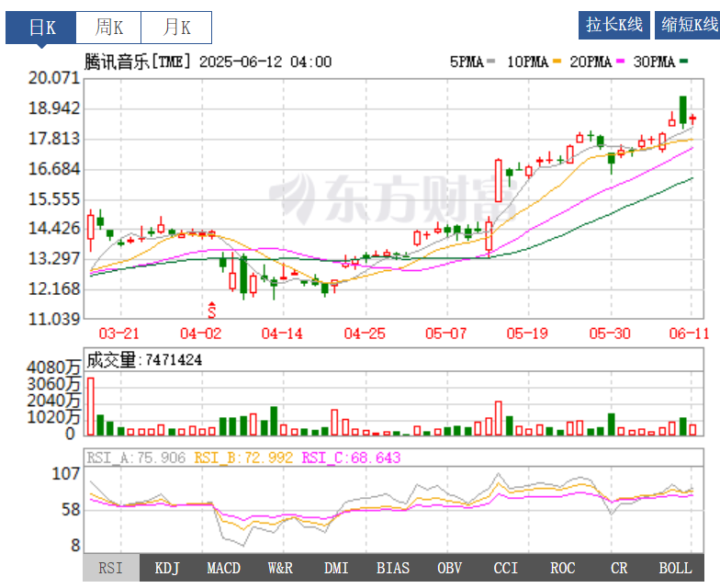This screenshot has height=588, width=720.
Task: Click the RSI_B:72.992 value label
Action: click(243, 458)
